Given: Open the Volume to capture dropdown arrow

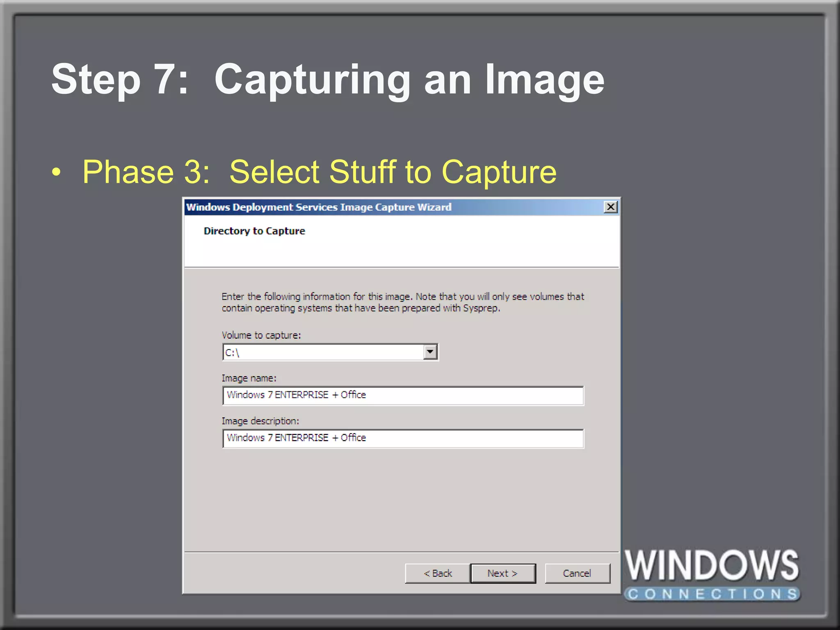Looking at the screenshot, I should [x=430, y=352].
